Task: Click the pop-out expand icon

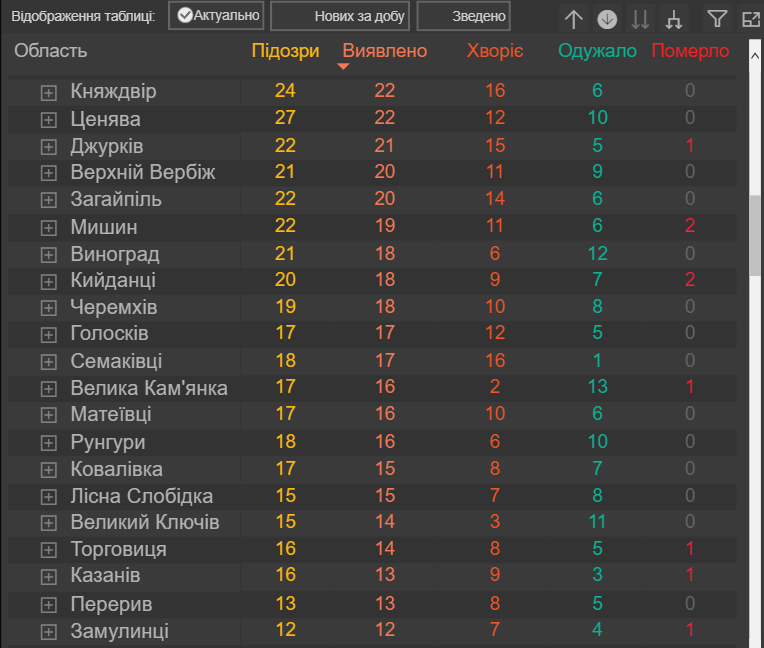Action: coord(751,18)
